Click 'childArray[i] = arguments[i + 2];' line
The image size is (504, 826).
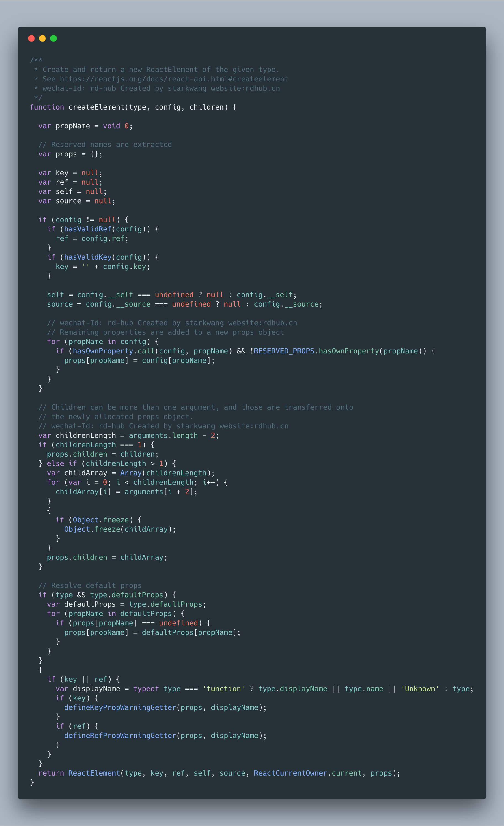pyautogui.click(x=127, y=492)
